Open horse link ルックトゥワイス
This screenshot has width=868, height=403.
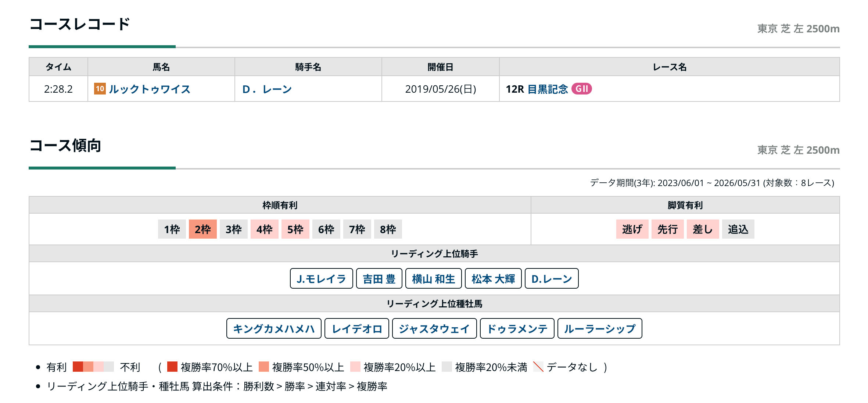click(x=150, y=89)
